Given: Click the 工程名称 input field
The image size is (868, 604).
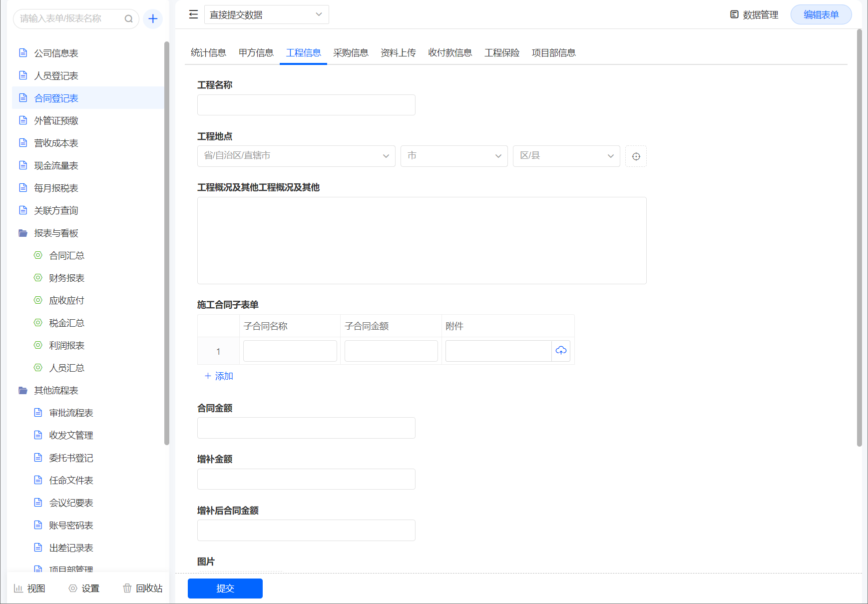Looking at the screenshot, I should tap(306, 105).
